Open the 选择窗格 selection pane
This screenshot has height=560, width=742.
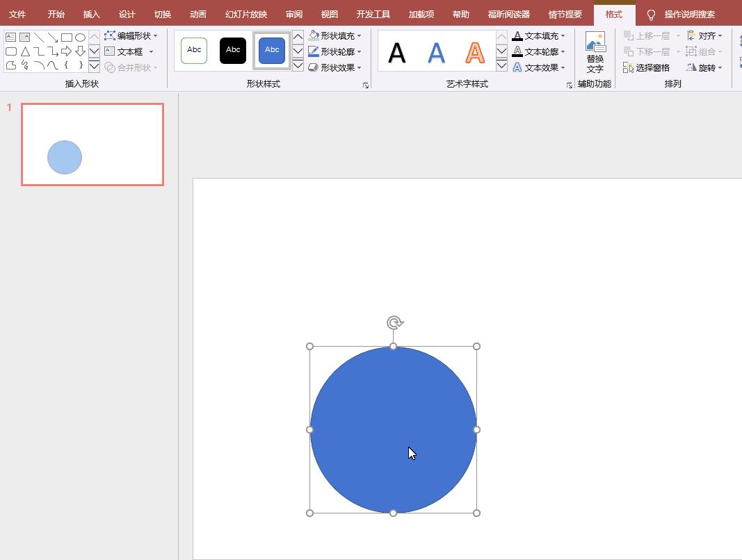click(646, 67)
